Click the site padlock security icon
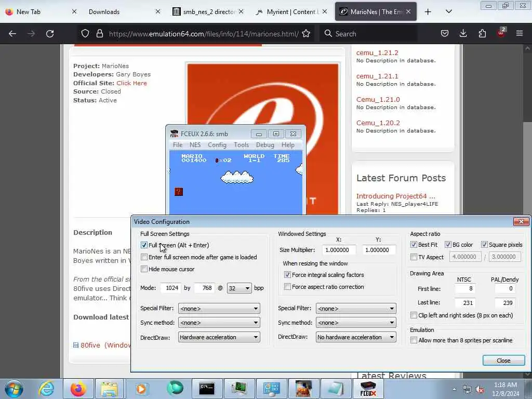The height and width of the screenshot is (399, 532). [x=99, y=33]
